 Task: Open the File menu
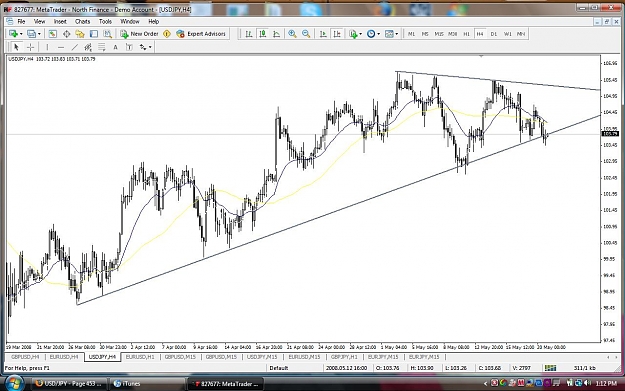coord(22,22)
